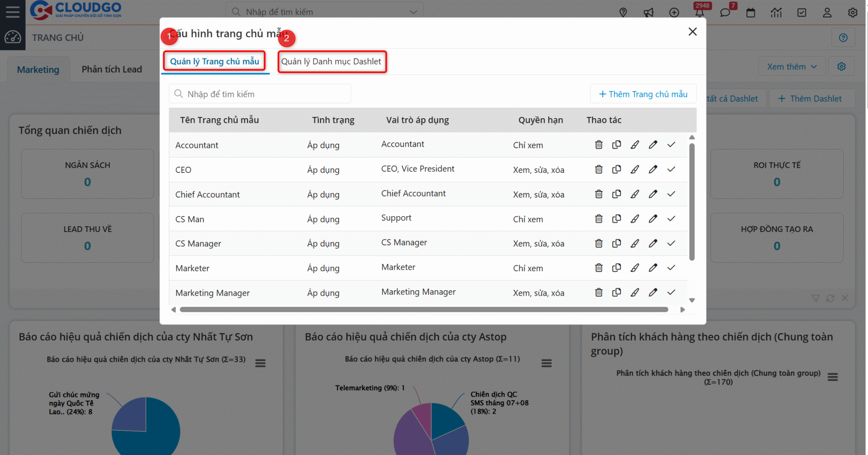This screenshot has width=868, height=455.
Task: Open chart menu for Phân tích khách hàng
Action: 832,377
